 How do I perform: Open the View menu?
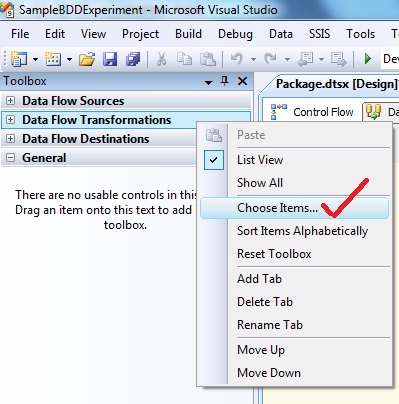click(x=93, y=34)
